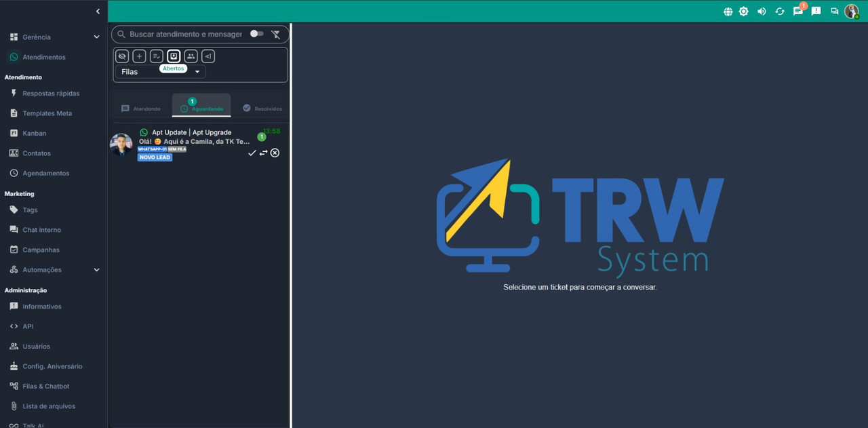Toggle the crossed-eye visibility button

click(x=122, y=56)
